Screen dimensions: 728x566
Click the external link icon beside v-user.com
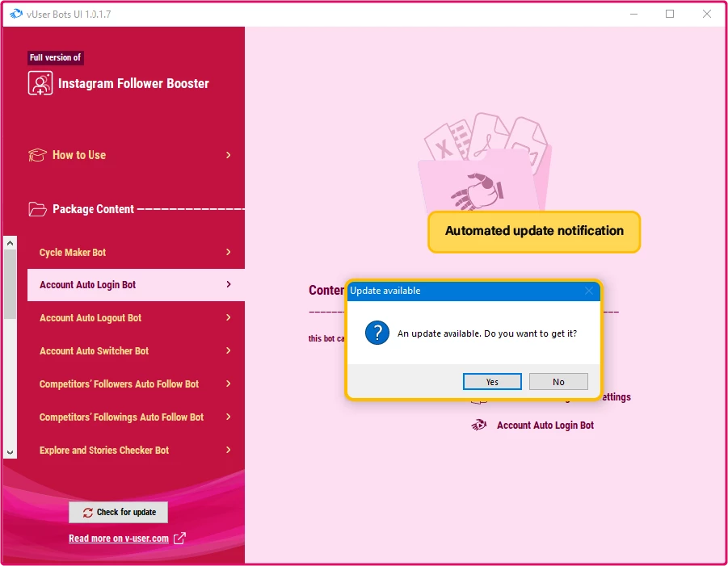coord(179,539)
